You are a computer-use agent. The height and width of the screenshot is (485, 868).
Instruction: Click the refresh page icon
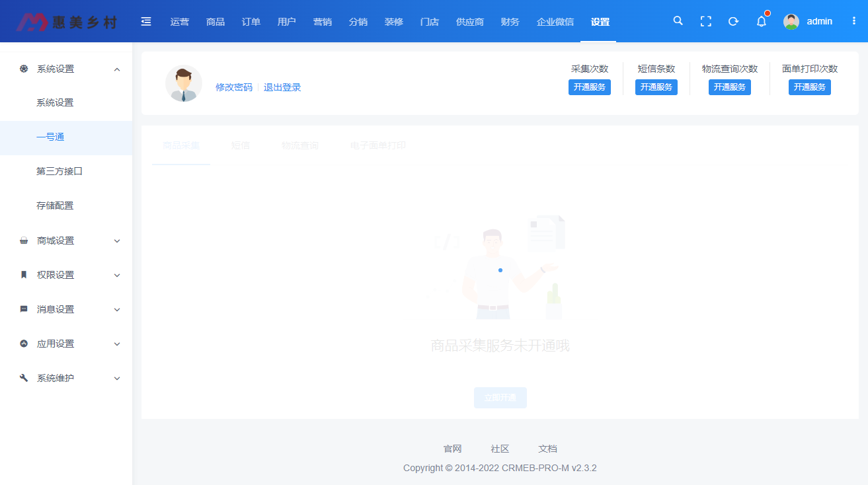point(733,21)
